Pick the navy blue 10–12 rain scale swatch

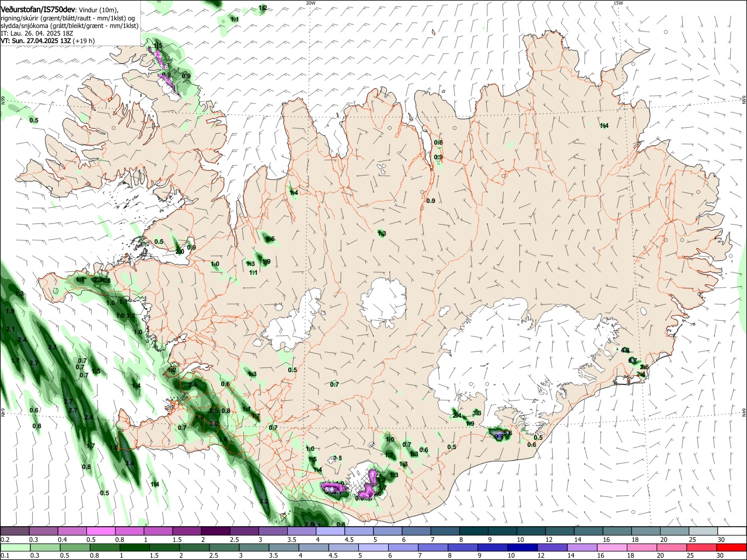522,547
